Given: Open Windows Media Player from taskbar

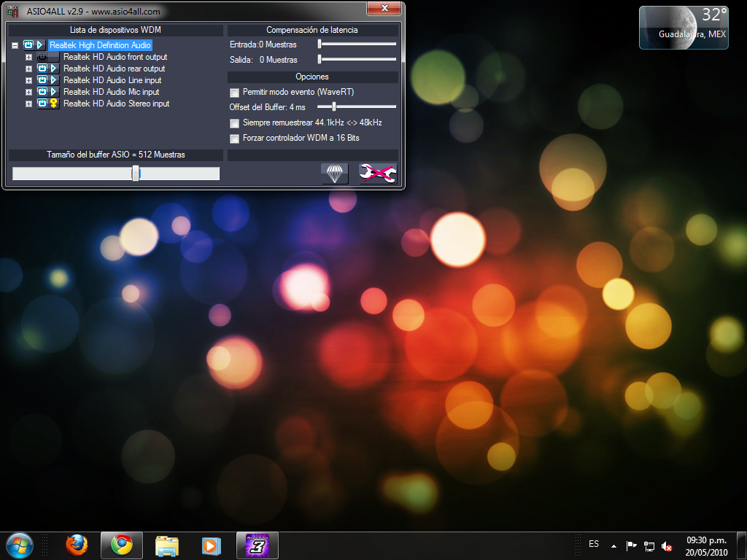Looking at the screenshot, I should pyautogui.click(x=211, y=545).
